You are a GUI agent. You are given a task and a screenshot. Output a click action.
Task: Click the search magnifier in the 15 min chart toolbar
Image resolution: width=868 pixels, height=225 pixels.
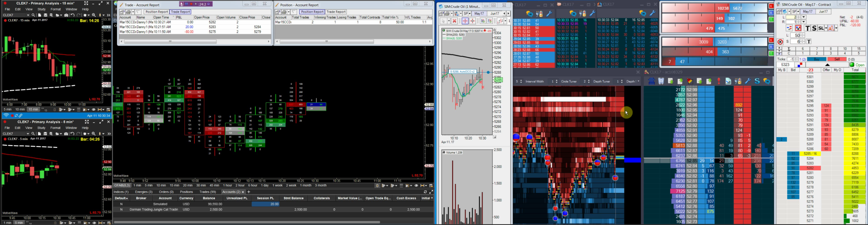(x=33, y=15)
